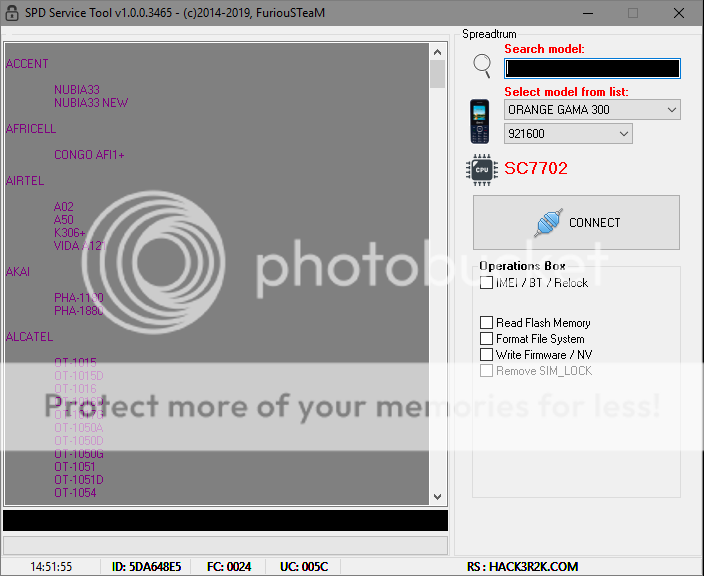Click the UC: 005C status entry
The height and width of the screenshot is (576, 704).
click(x=304, y=567)
